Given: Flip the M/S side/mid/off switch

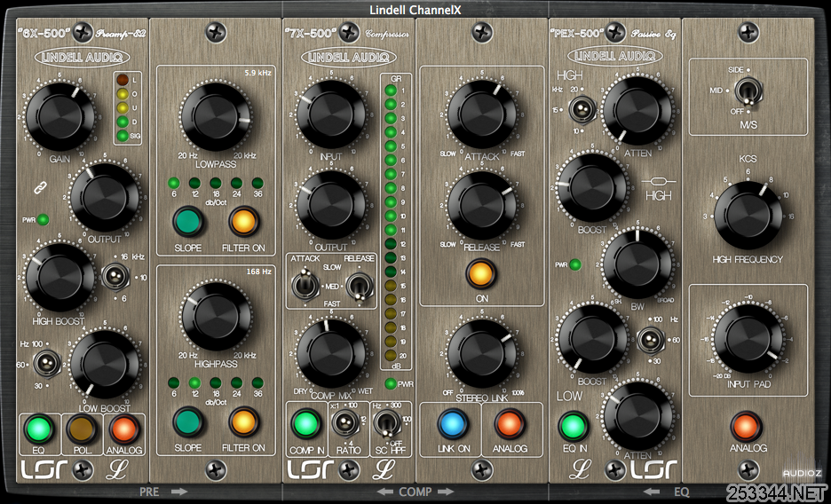Looking at the screenshot, I should pos(748,91).
